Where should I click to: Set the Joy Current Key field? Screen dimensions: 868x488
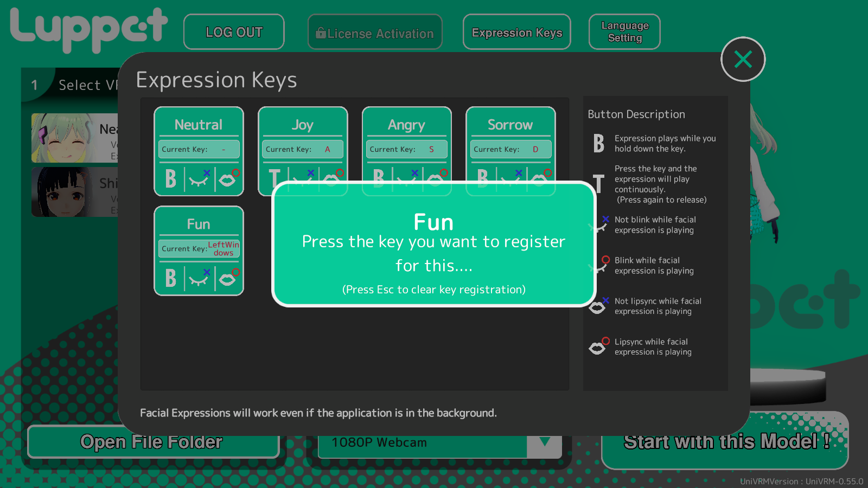(303, 149)
